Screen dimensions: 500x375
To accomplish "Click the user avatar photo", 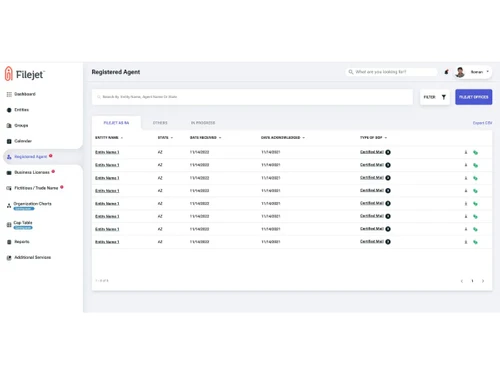I will 460,72.
